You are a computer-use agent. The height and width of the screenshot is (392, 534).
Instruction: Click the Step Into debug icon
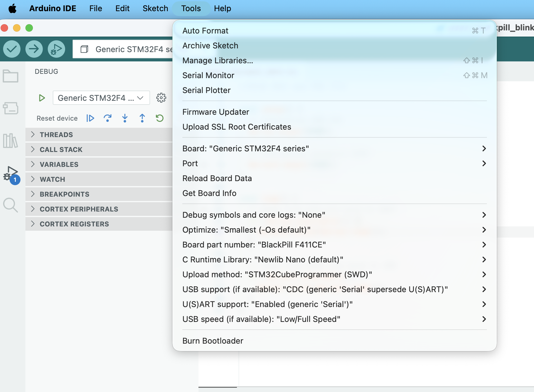click(125, 118)
